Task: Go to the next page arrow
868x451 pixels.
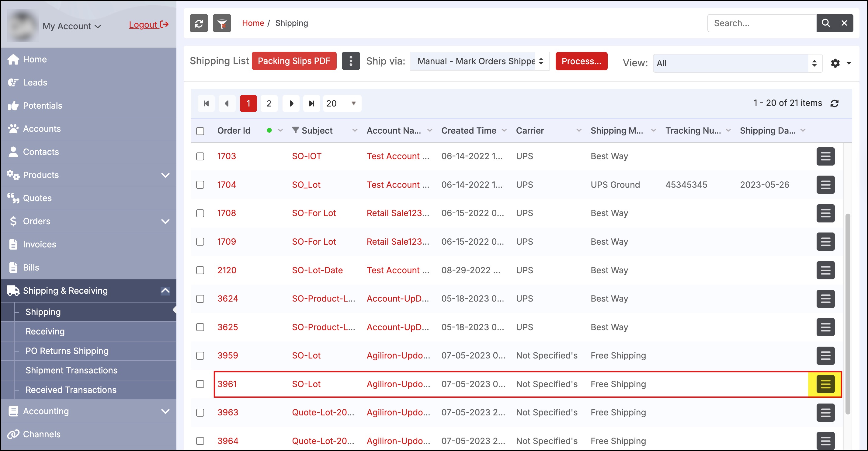Action: [291, 103]
